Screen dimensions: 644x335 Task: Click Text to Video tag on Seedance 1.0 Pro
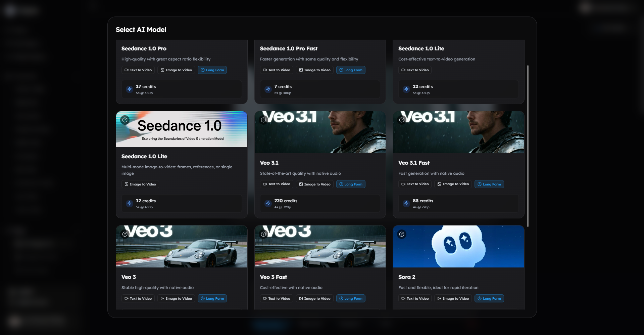point(138,70)
